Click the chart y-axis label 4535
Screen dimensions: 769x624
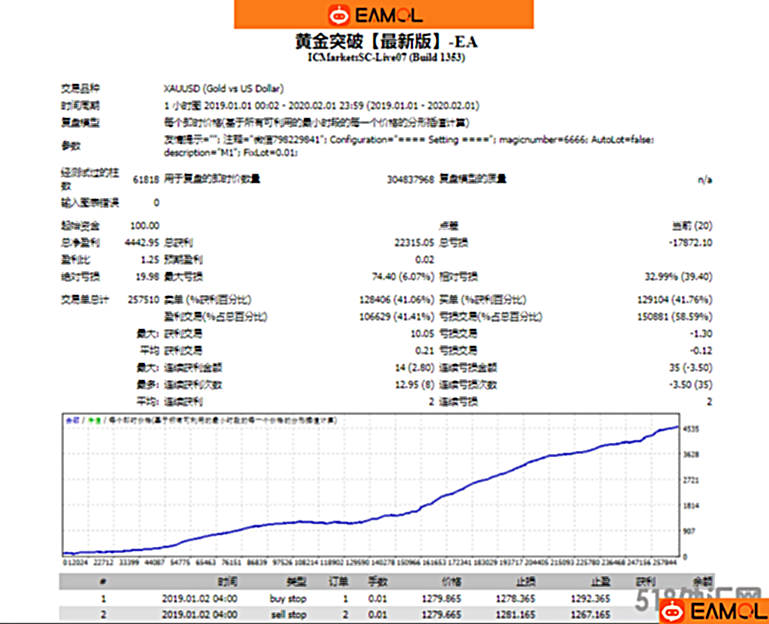click(691, 429)
